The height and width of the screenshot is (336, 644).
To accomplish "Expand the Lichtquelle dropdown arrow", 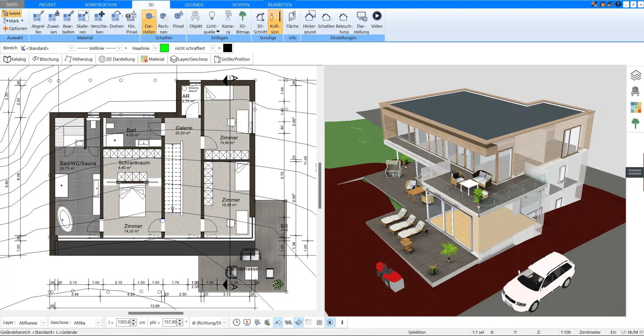I will tap(218, 32).
